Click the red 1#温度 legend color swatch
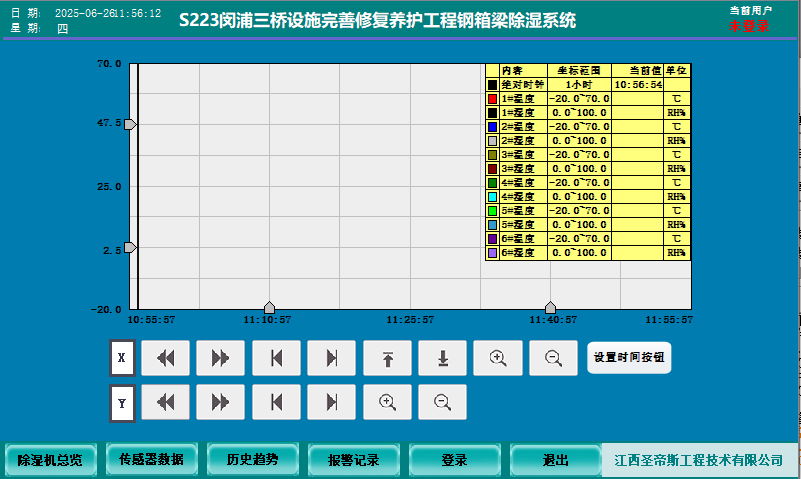Screen dimensions: 801x479 492,99
